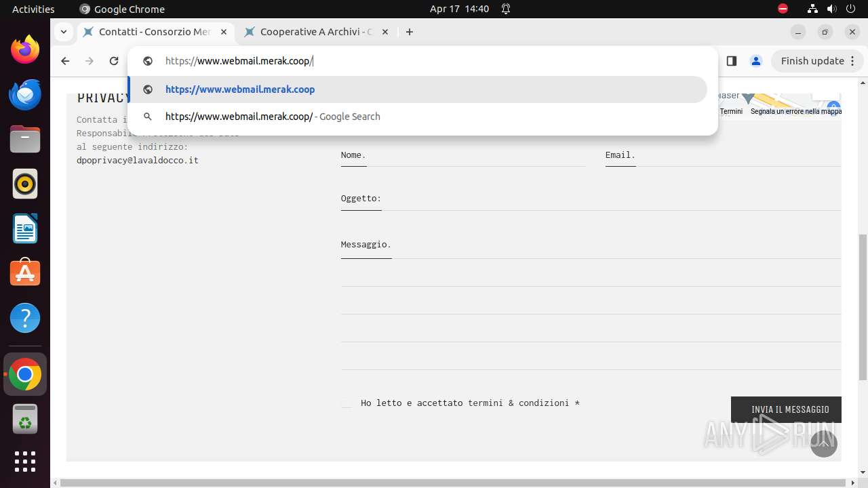Open Chrome three-dot menu

[852, 61]
